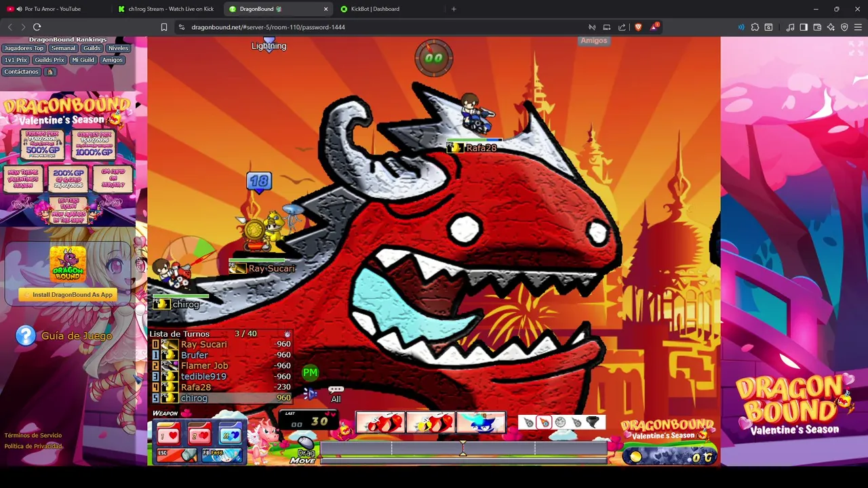
Task: Open browser extensions puzzle icon
Action: (755, 27)
